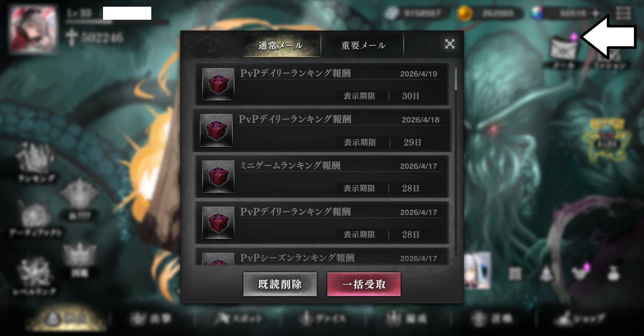This screenshot has width=644, height=336.
Task: Open the hamburger menu icon top right
Action: [623, 13]
